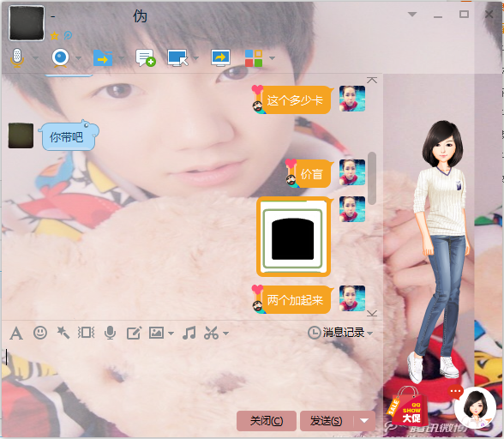Open the 消息记录 message history dropdown

(x=340, y=333)
